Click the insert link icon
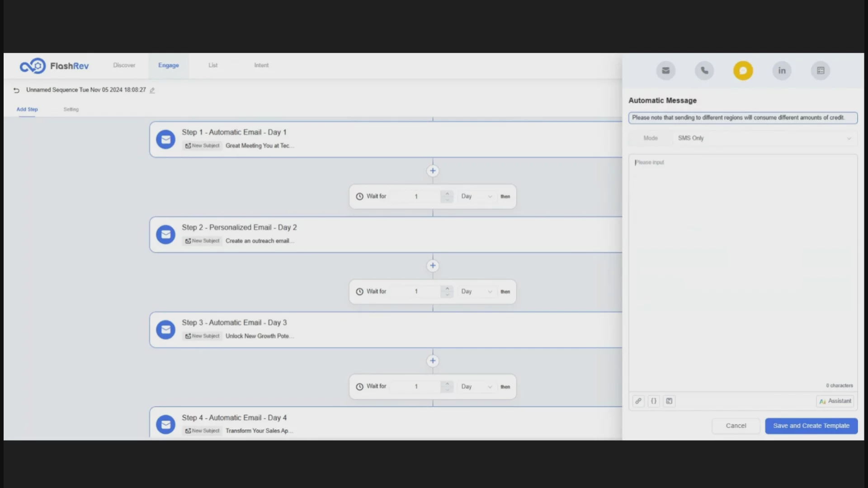Viewport: 868px width, 488px height. point(638,401)
